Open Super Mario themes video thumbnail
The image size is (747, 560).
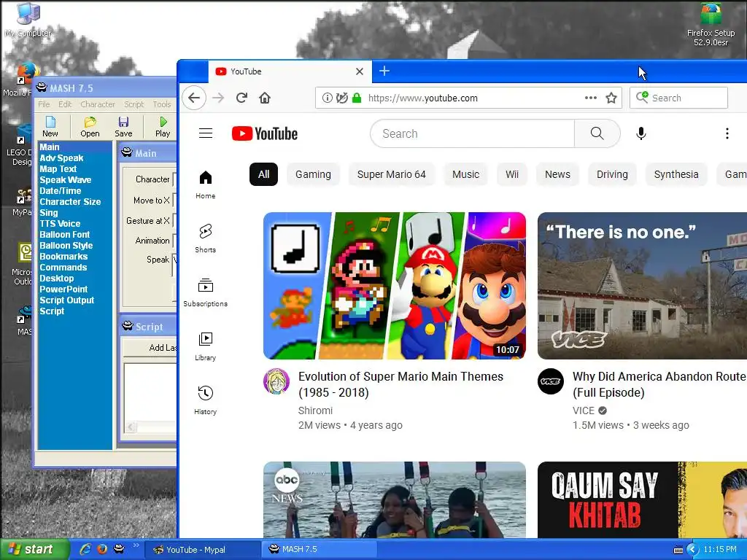[395, 286]
